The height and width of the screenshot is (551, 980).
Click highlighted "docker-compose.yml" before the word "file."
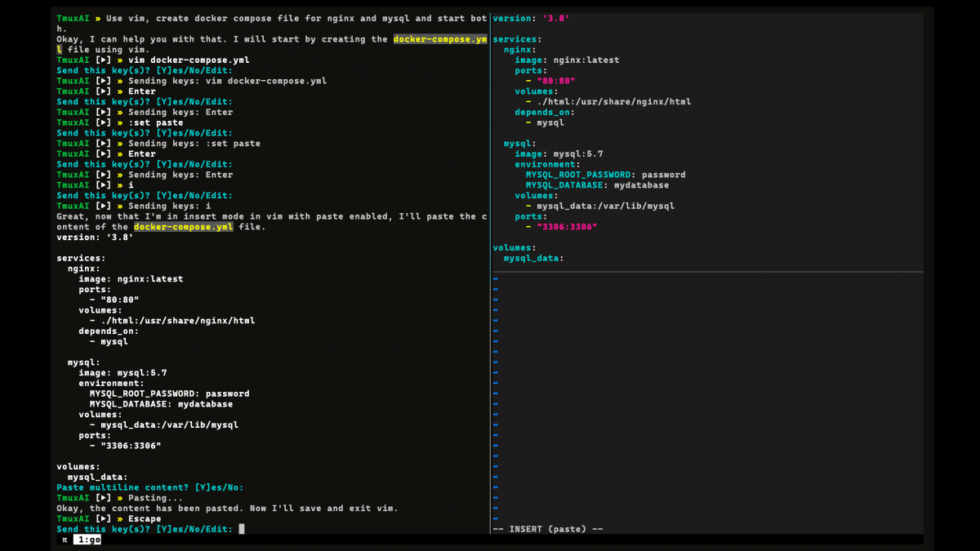(x=183, y=227)
